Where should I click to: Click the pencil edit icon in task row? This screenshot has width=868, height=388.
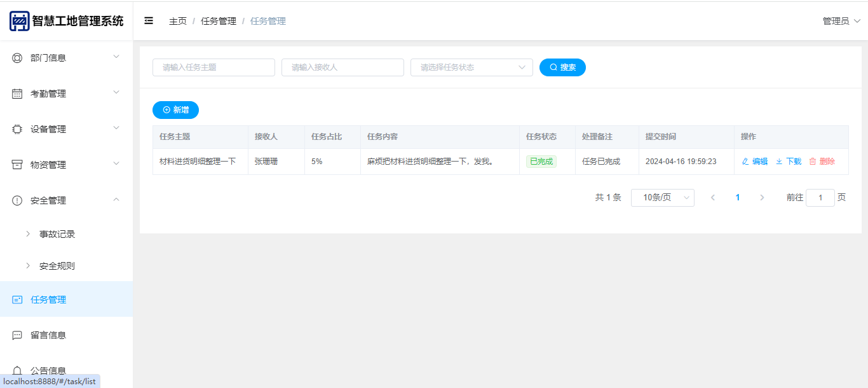pos(745,162)
